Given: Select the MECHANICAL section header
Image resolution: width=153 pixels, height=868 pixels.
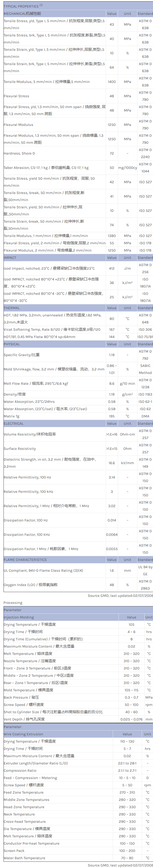Looking at the screenshot, I should (22, 14).
